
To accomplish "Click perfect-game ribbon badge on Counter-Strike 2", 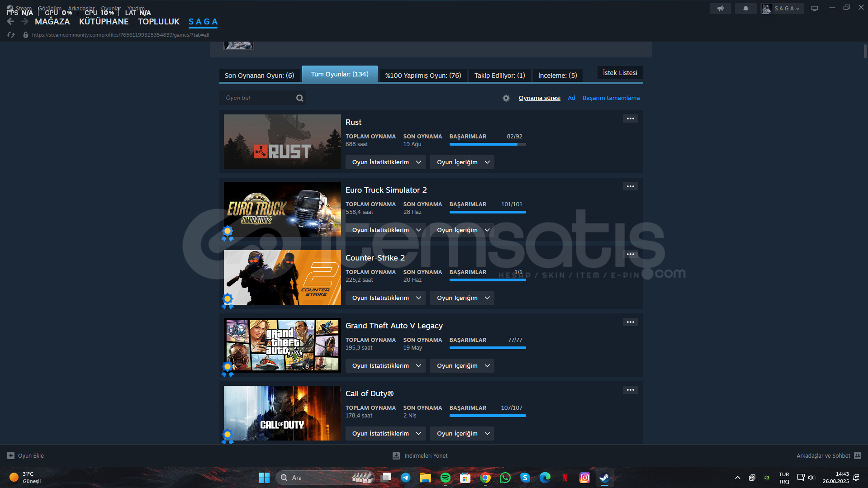I will click(x=228, y=301).
